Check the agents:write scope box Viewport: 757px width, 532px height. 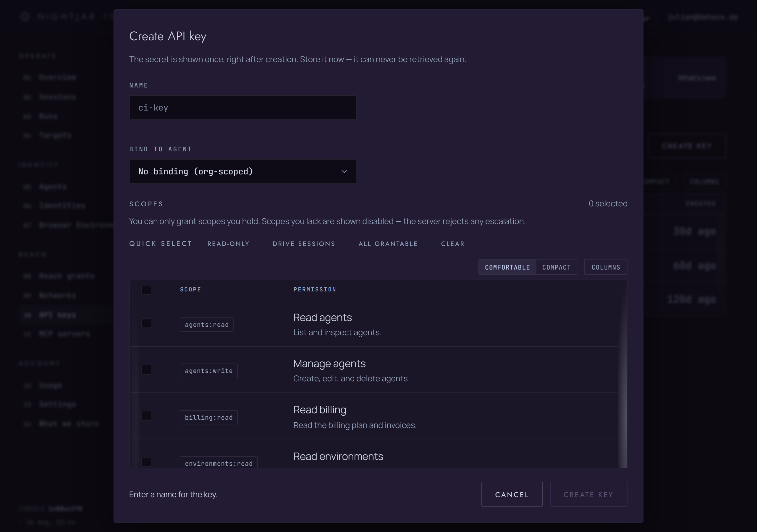point(146,369)
